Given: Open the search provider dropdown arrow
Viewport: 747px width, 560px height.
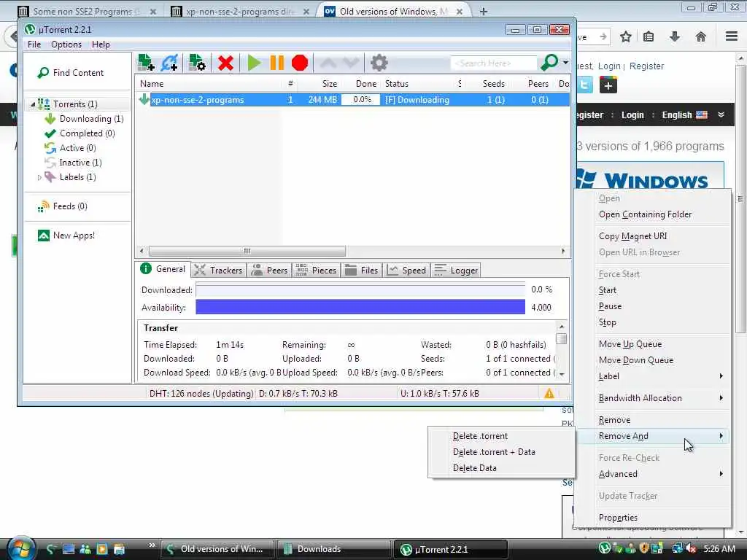Looking at the screenshot, I should pyautogui.click(x=565, y=63).
